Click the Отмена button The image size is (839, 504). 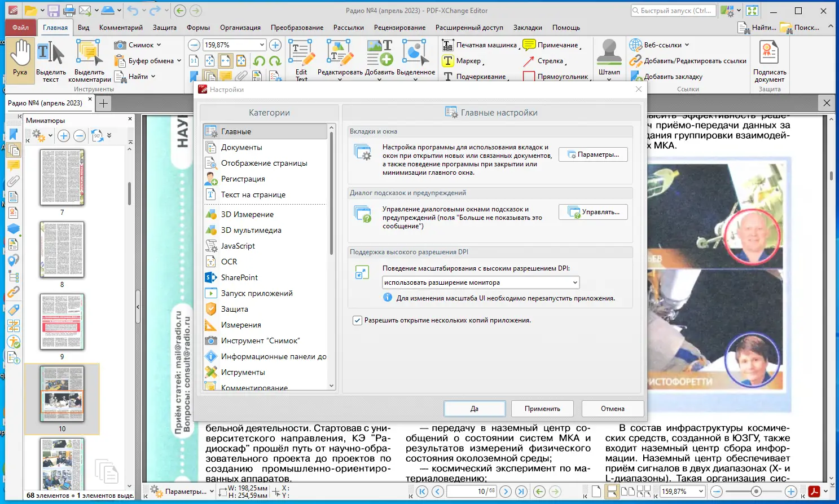(x=613, y=409)
